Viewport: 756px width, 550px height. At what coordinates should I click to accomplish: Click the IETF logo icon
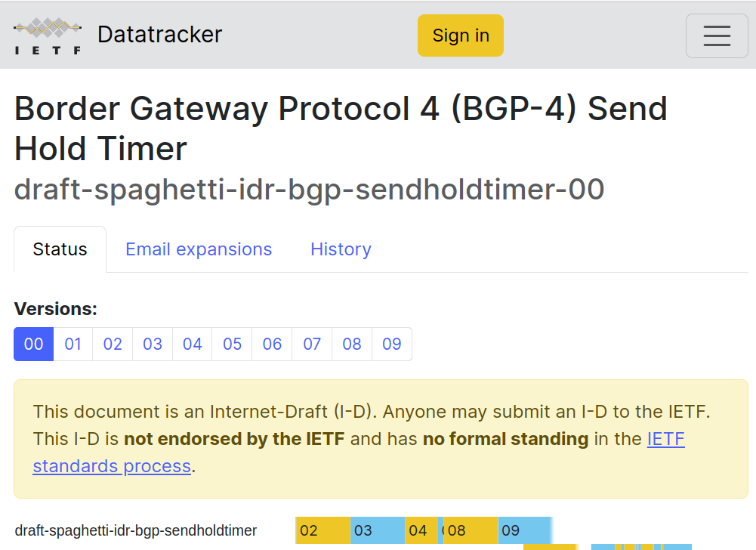coord(48,36)
